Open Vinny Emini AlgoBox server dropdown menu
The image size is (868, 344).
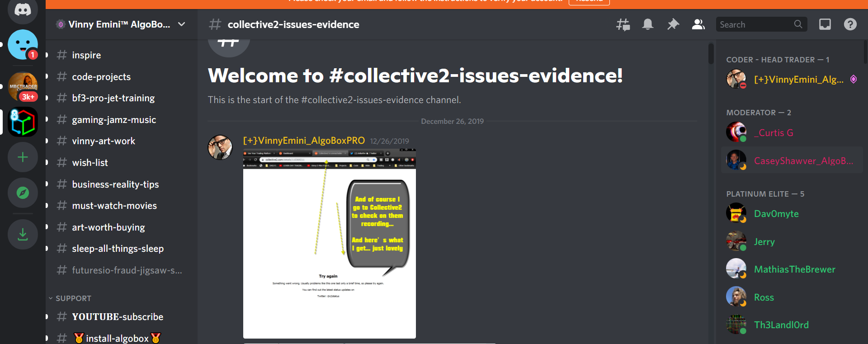(182, 24)
